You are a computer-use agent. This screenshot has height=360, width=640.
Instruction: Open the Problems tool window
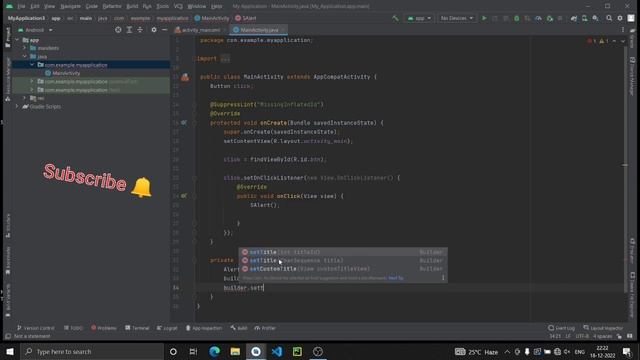[104, 328]
